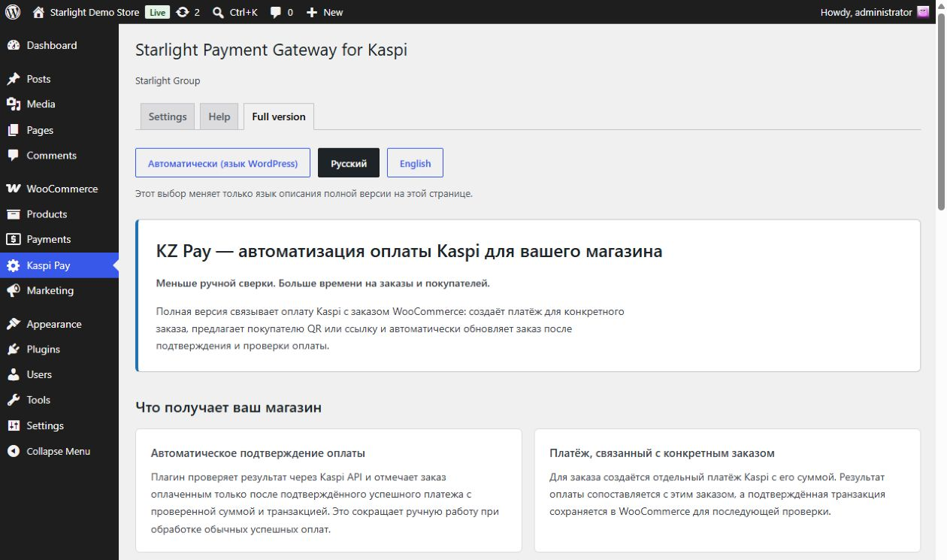Viewport: 947px width, 560px height.
Task: Click the Tools wrench icon
Action: 13,400
